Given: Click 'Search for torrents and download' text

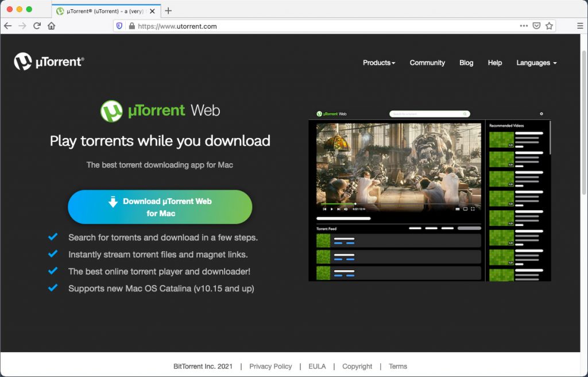Looking at the screenshot, I should click(163, 238).
